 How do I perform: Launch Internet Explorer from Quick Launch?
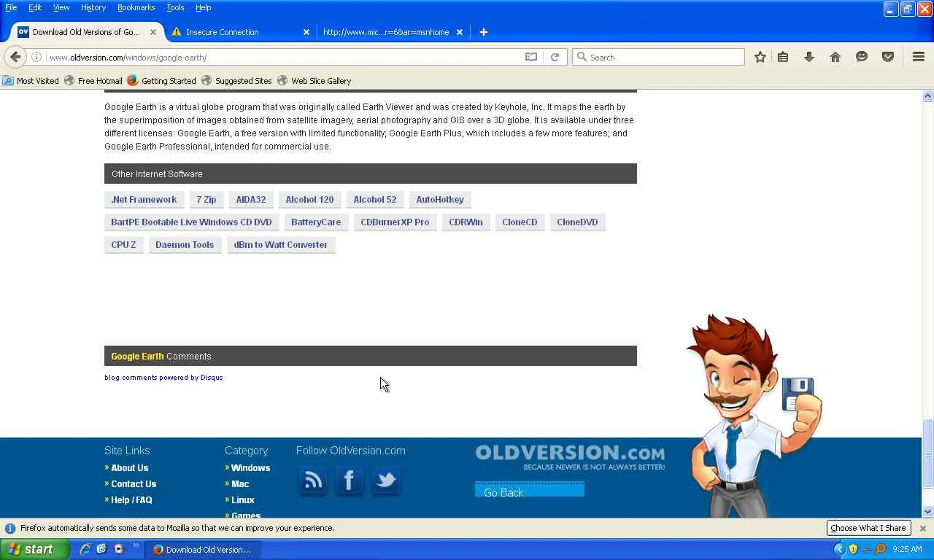85,549
